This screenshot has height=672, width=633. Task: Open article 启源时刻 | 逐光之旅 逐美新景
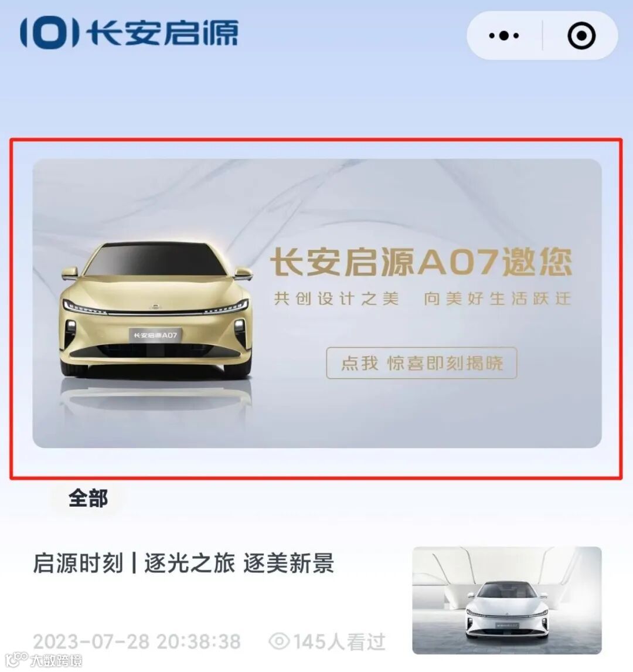pos(183,563)
